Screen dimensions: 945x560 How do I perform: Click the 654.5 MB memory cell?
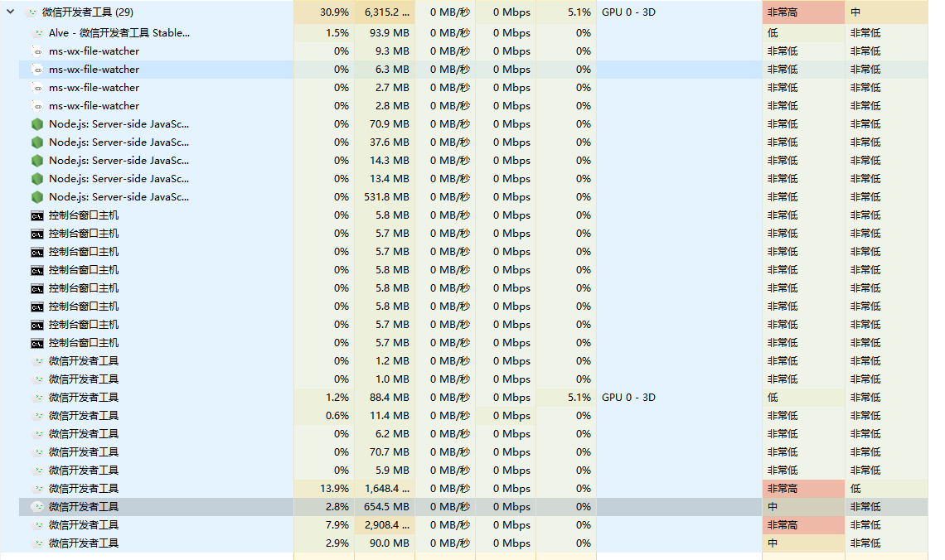pyautogui.click(x=386, y=507)
